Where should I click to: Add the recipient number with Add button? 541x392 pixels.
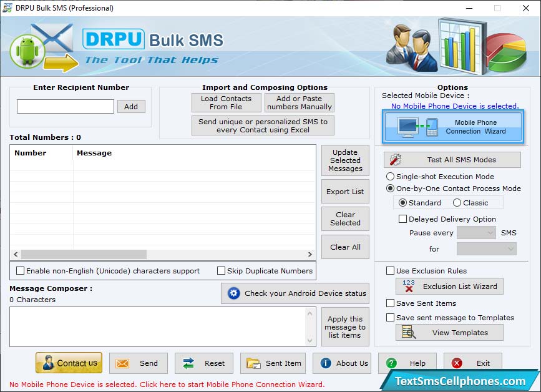click(x=131, y=107)
